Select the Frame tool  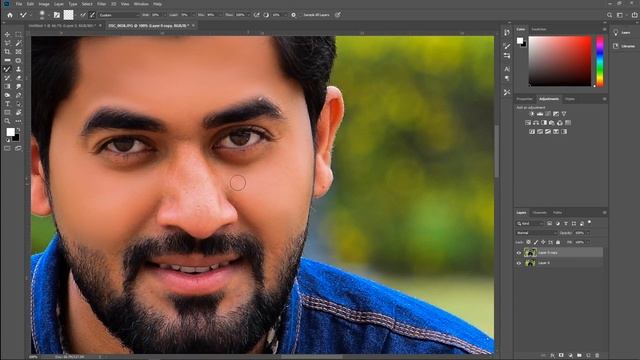click(18, 52)
